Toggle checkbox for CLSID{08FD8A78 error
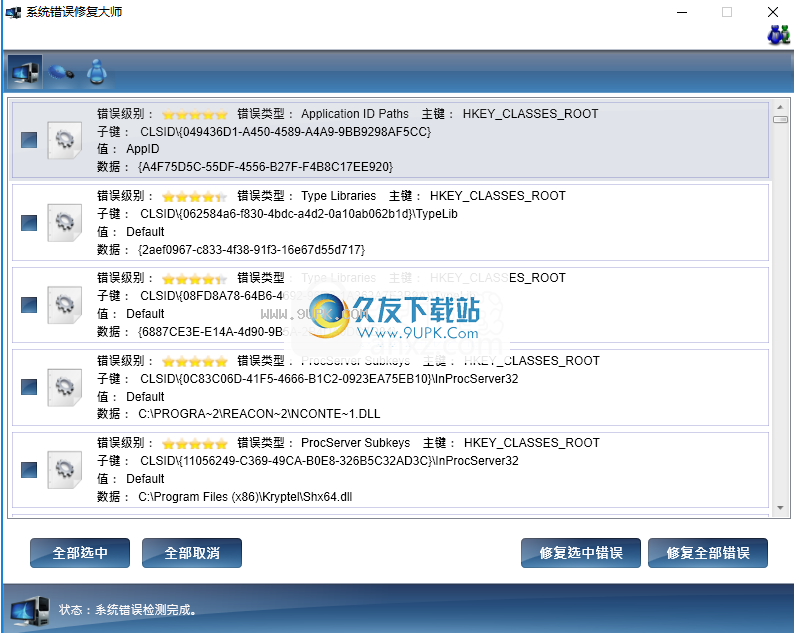The height and width of the screenshot is (633, 794). (29, 305)
